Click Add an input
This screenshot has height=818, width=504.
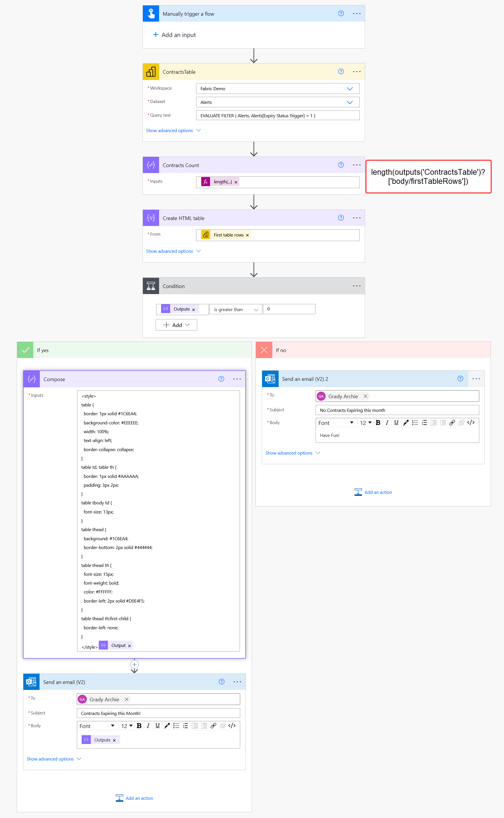(x=174, y=35)
